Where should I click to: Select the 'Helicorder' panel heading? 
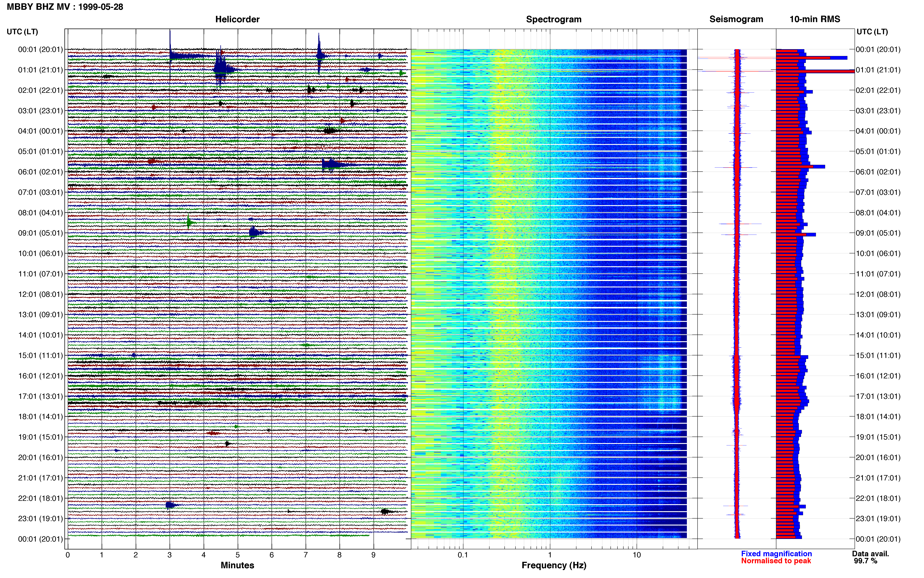click(237, 19)
